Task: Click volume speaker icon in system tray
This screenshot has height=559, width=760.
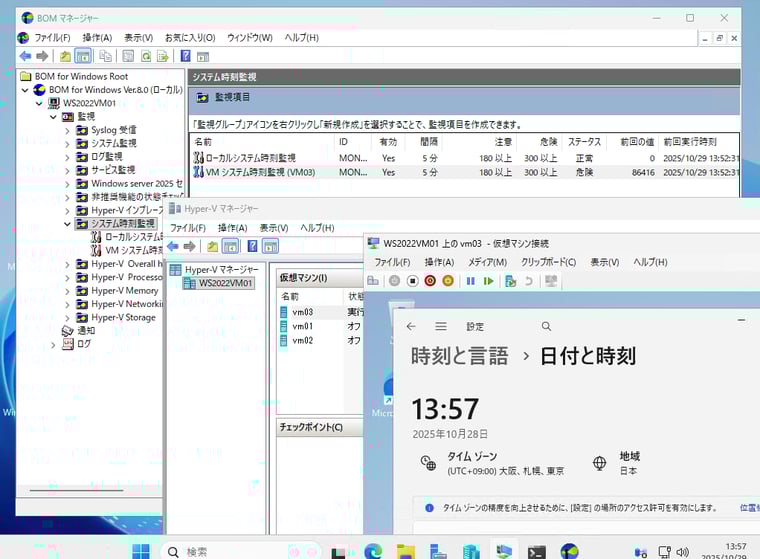Action: pyautogui.click(x=682, y=552)
